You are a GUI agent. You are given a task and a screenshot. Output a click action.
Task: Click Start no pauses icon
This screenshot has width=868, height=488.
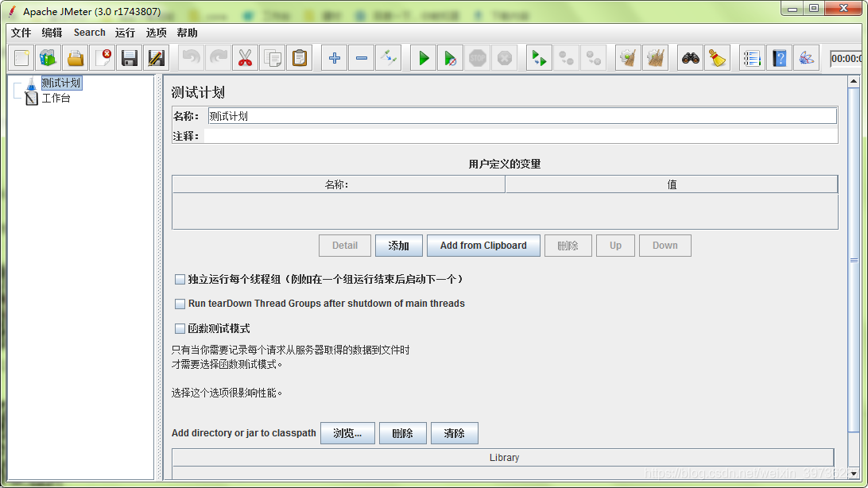(x=451, y=58)
